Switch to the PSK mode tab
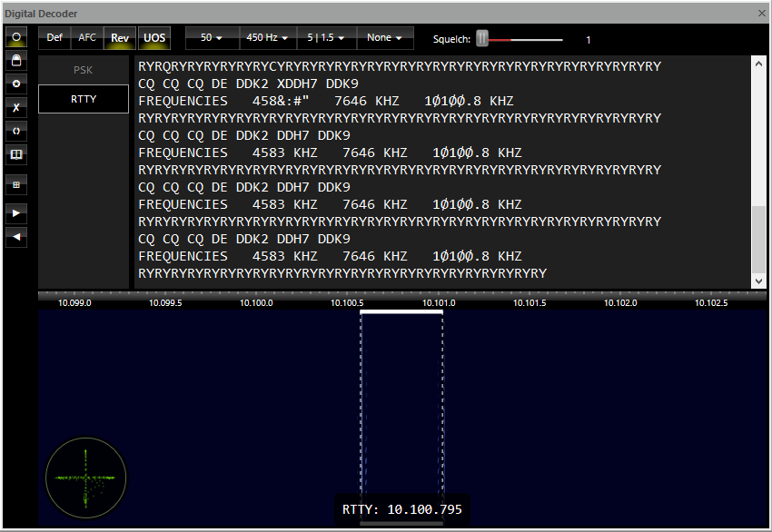The width and height of the screenshot is (772, 532). (84, 70)
